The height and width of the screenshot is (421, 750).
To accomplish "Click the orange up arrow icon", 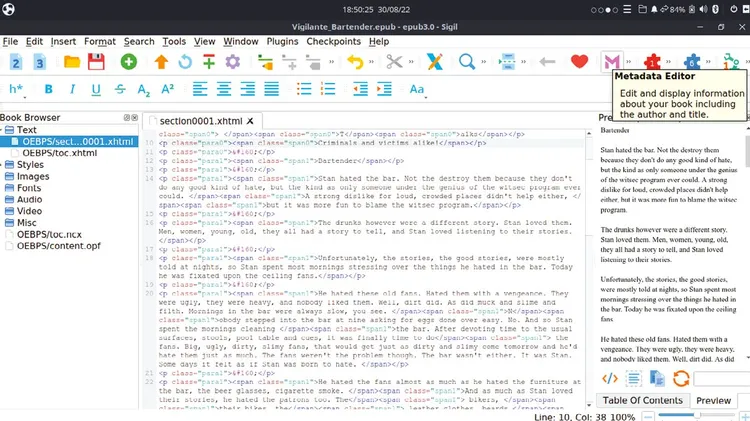I will (161, 62).
